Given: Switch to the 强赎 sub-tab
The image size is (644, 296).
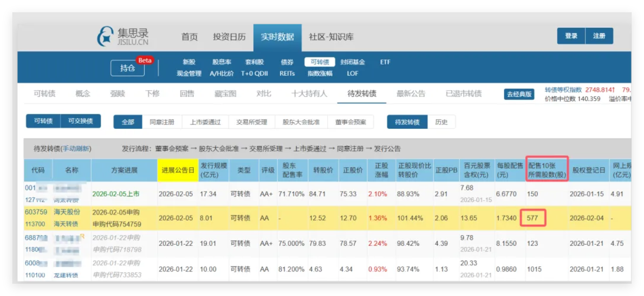Looking at the screenshot, I should (118, 93).
